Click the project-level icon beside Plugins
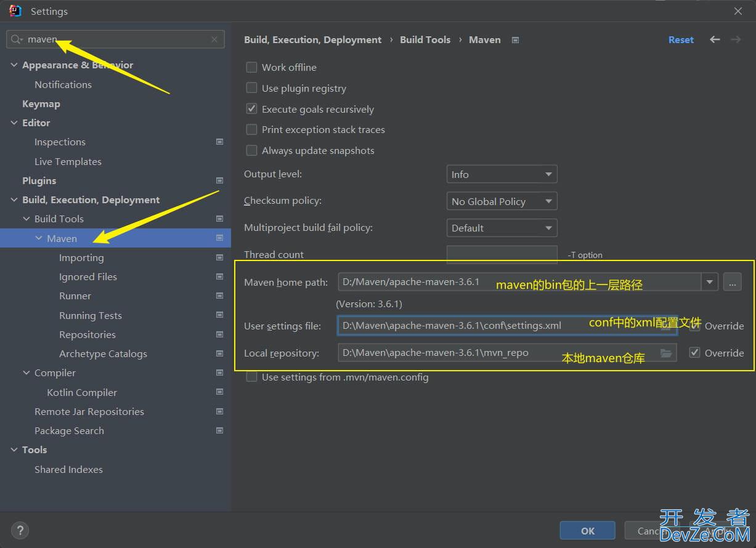Screen dimensions: 756x548 coord(219,180)
